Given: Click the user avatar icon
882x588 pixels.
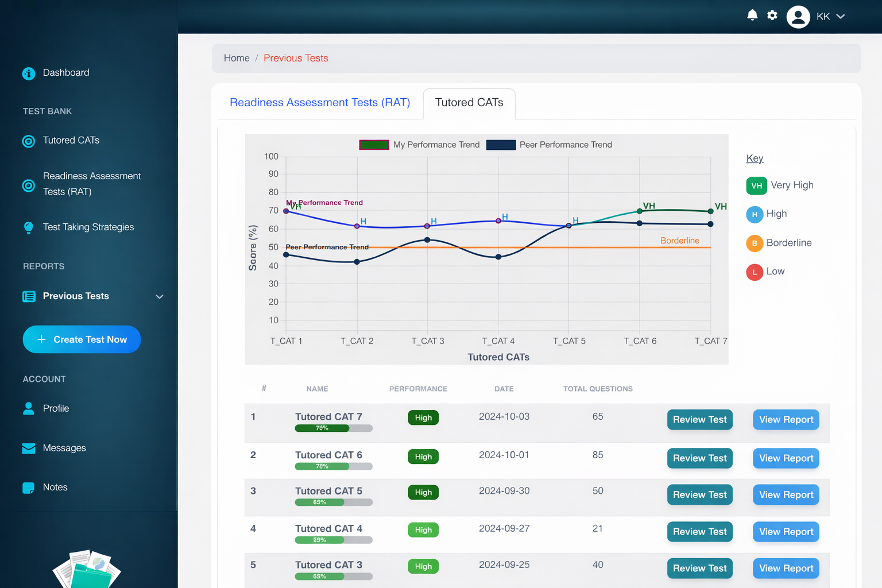Looking at the screenshot, I should click(x=798, y=17).
